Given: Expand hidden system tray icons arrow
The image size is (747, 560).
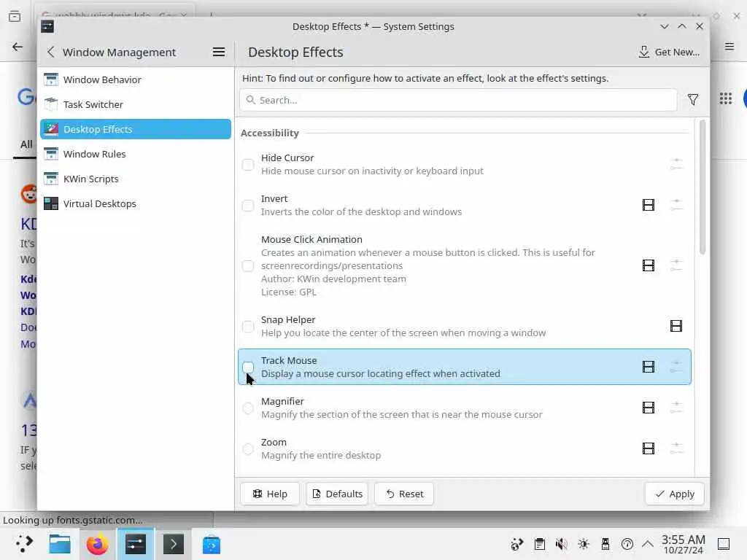Looking at the screenshot, I should (x=648, y=544).
